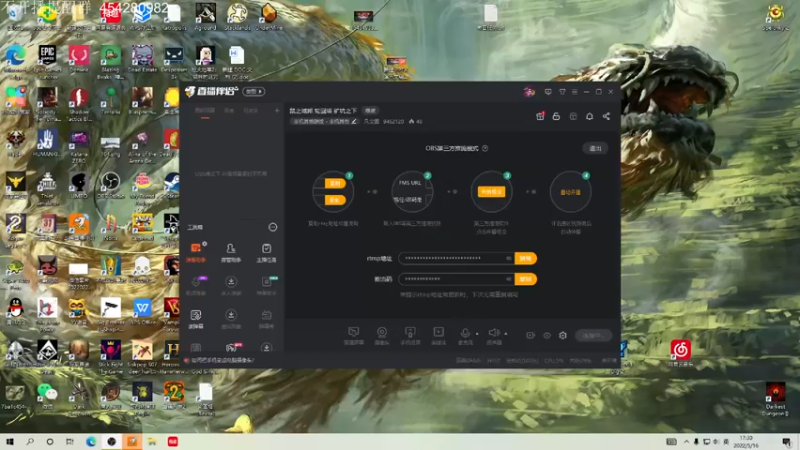Open the settings gear in bottom toolbar
The height and width of the screenshot is (450, 800).
563,335
